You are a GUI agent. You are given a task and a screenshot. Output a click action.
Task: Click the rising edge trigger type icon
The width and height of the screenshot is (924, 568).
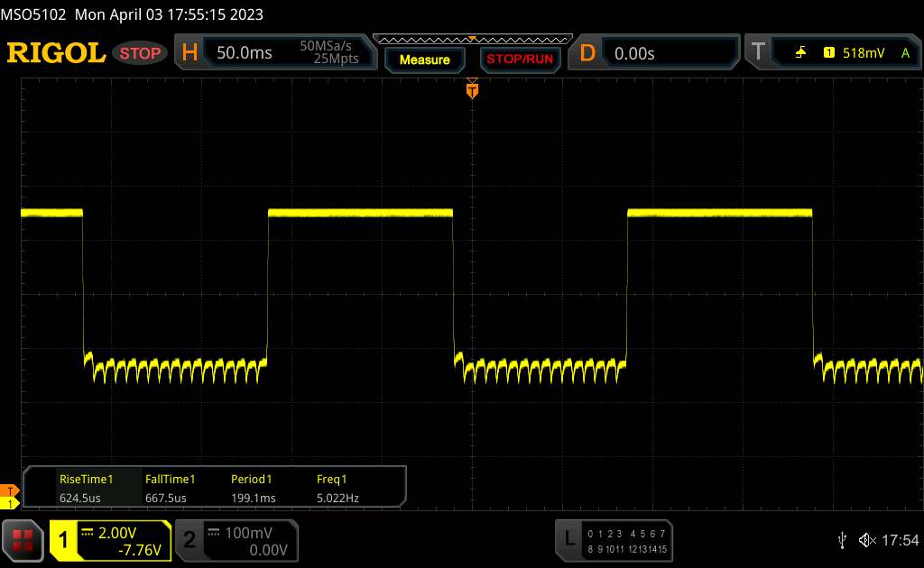(x=800, y=53)
